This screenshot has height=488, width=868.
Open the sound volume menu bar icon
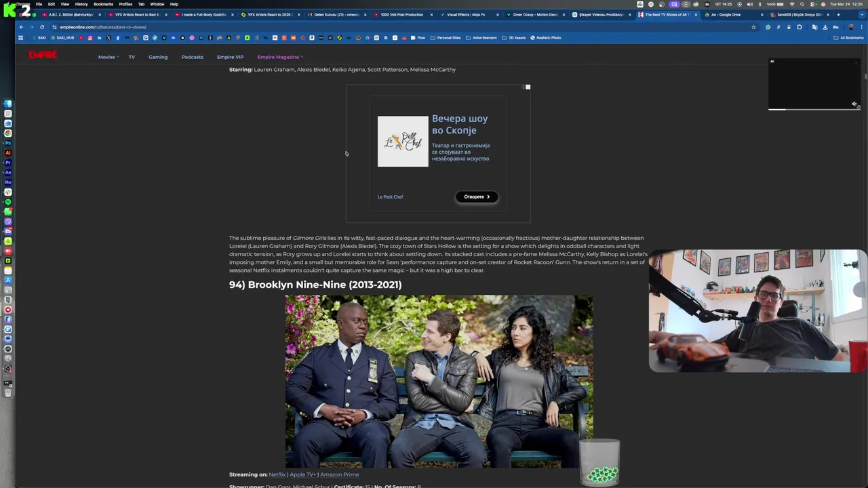(749, 4)
